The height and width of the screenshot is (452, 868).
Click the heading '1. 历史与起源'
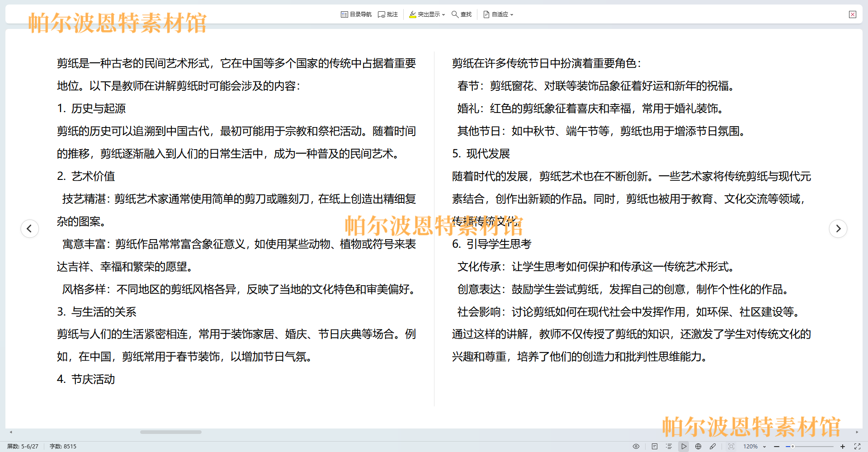(x=91, y=108)
